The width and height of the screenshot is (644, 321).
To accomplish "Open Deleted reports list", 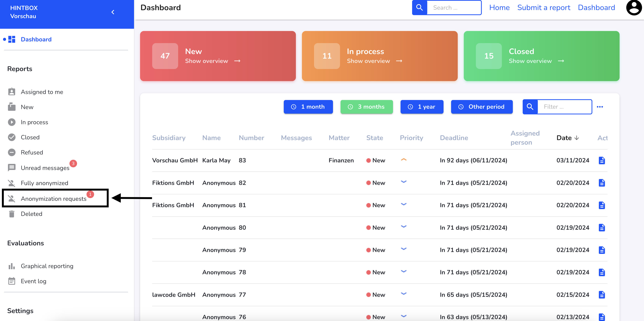I will point(31,214).
